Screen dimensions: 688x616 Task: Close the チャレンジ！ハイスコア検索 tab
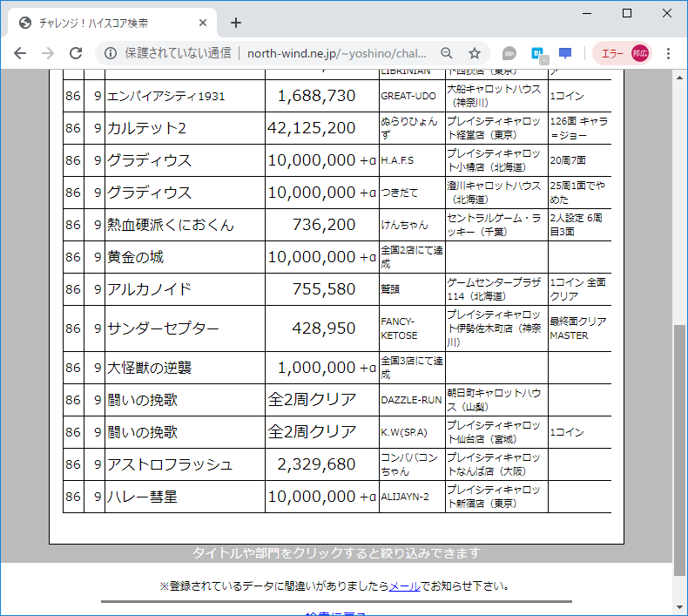pyautogui.click(x=203, y=23)
